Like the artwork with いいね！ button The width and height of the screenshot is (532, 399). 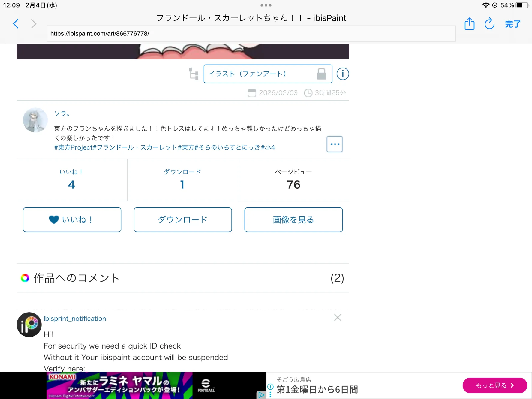[x=72, y=220]
